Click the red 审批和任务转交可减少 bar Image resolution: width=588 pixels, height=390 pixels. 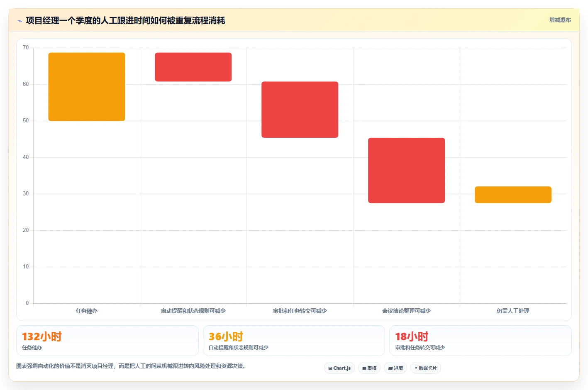click(x=300, y=110)
